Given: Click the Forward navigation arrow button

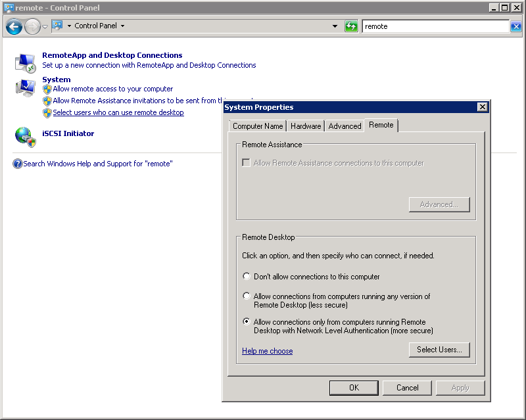Looking at the screenshot, I should pos(32,26).
